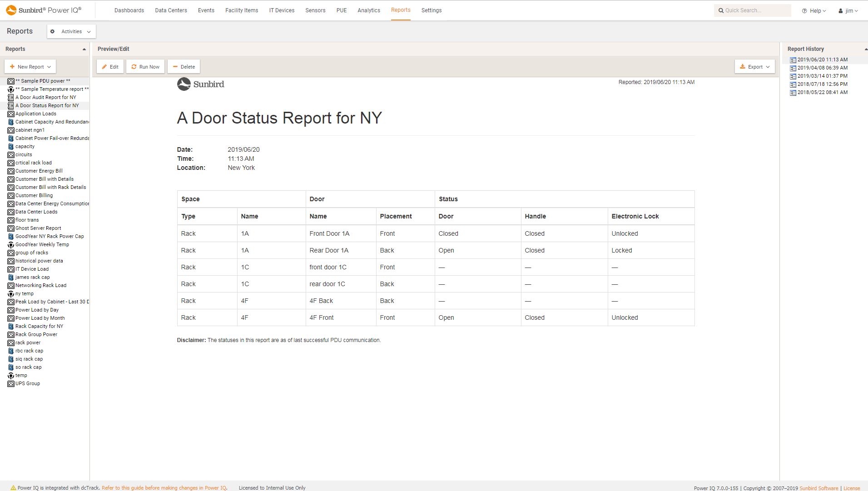Switch to the Analytics section
868x491 pixels.
pyautogui.click(x=368, y=10)
